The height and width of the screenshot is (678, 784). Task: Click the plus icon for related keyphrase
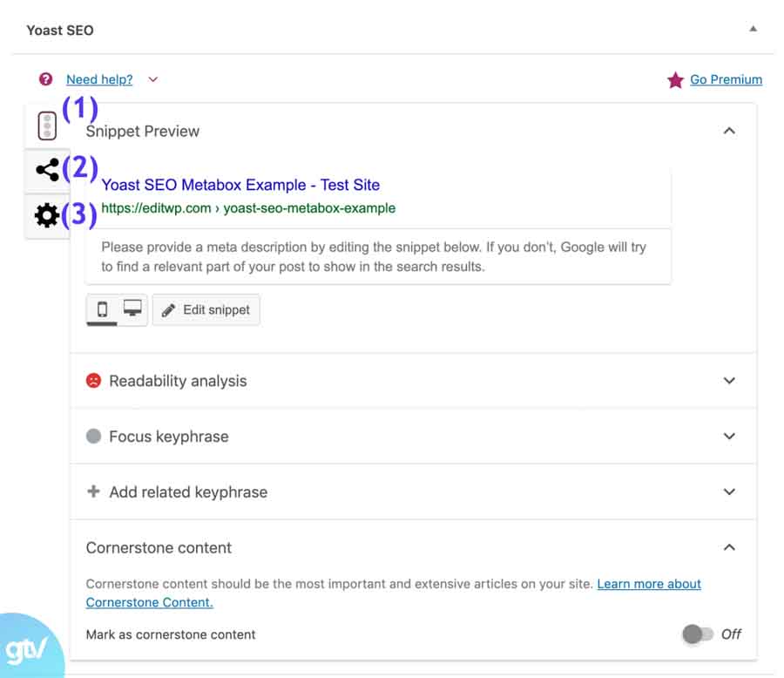pos(93,492)
